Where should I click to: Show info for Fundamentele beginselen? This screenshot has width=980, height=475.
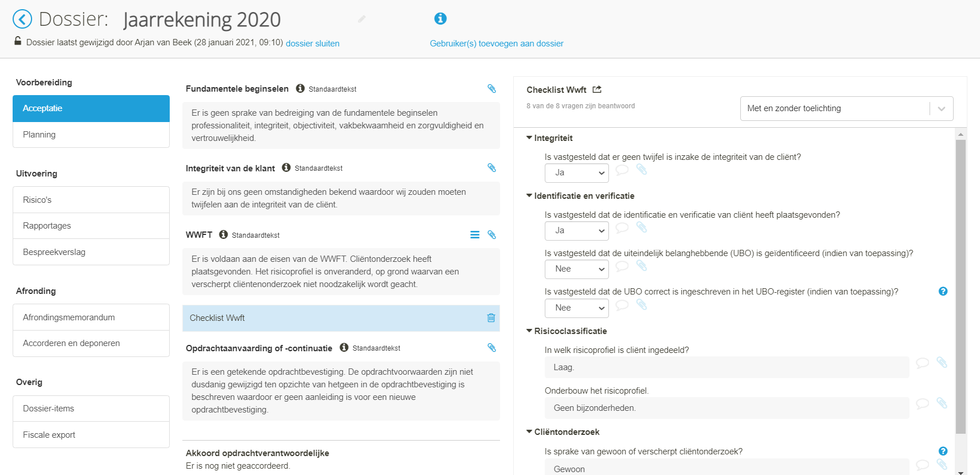(x=300, y=88)
